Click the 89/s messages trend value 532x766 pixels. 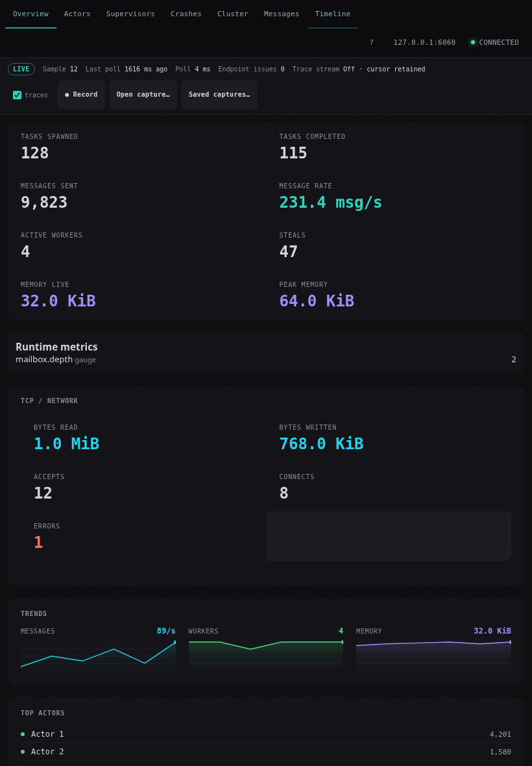pyautogui.click(x=166, y=631)
